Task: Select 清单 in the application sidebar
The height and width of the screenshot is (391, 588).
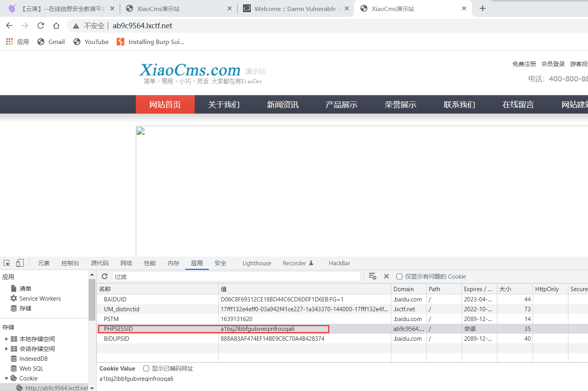Action: pyautogui.click(x=25, y=289)
